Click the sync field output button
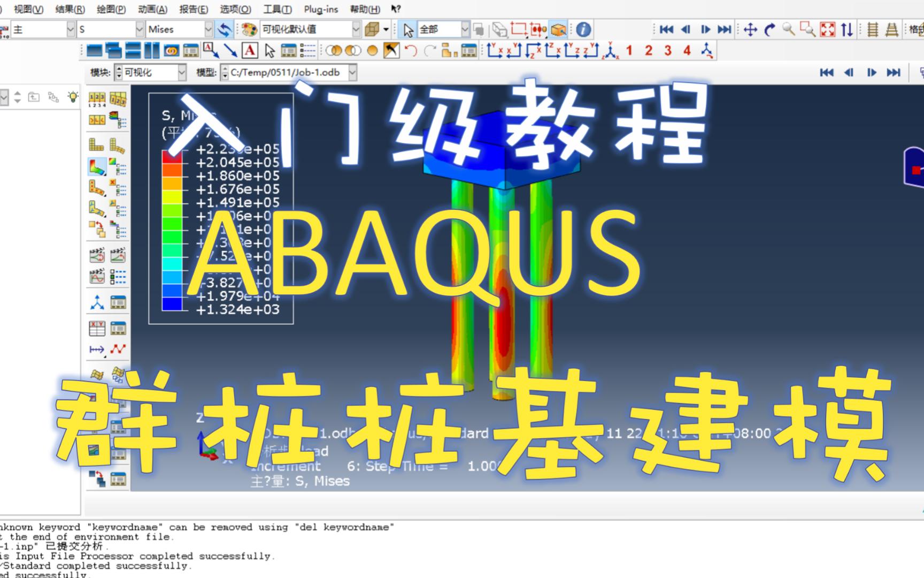924x578 pixels. tap(225, 29)
